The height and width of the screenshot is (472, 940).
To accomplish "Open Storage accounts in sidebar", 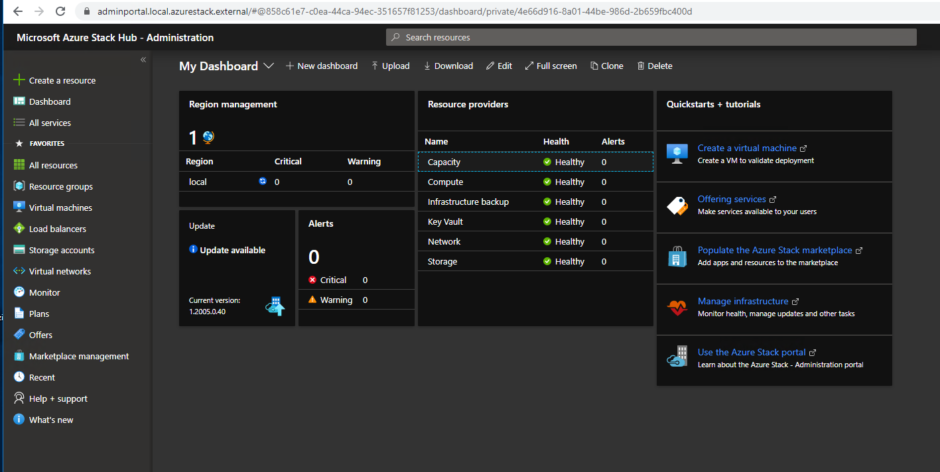I will [61, 250].
